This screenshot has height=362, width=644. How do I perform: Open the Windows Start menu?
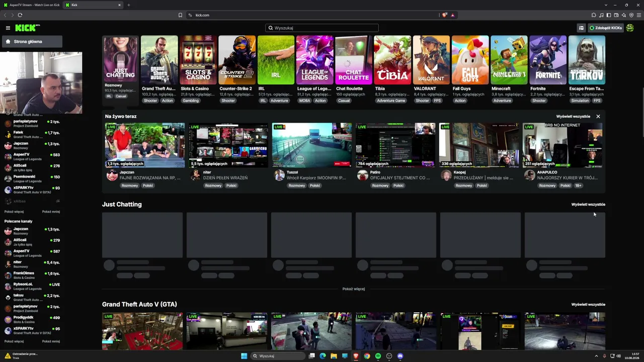coord(244,356)
